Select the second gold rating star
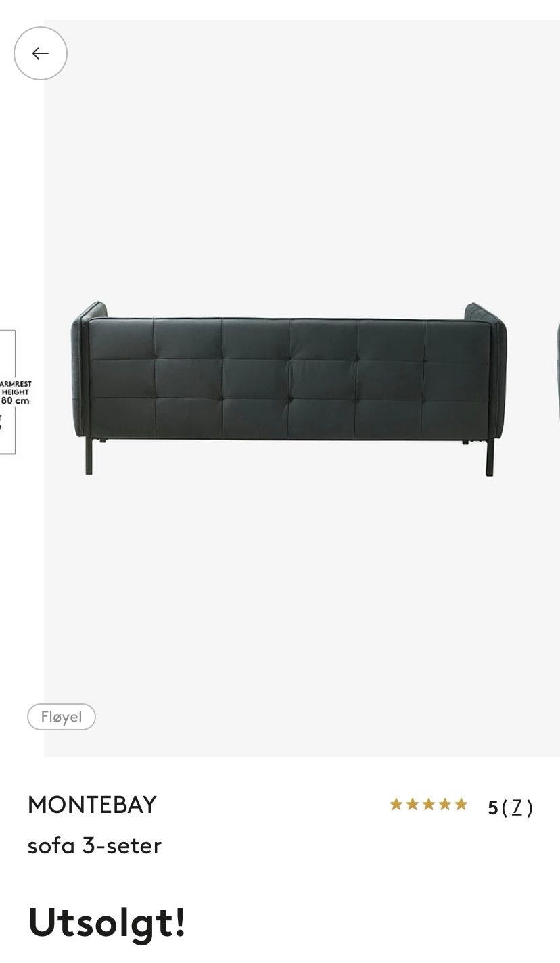Screen dimensions: 560x963 (x=413, y=804)
